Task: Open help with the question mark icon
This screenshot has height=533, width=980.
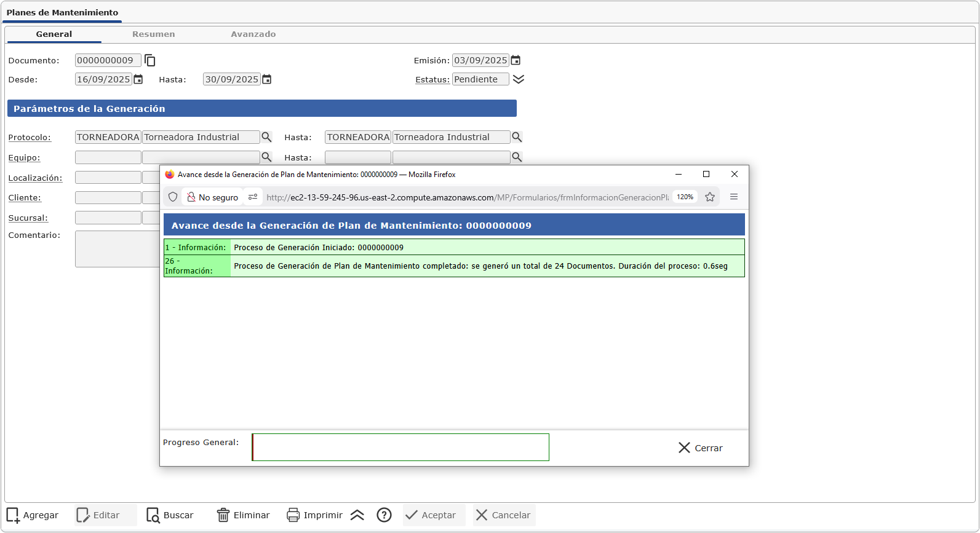Action: [384, 515]
